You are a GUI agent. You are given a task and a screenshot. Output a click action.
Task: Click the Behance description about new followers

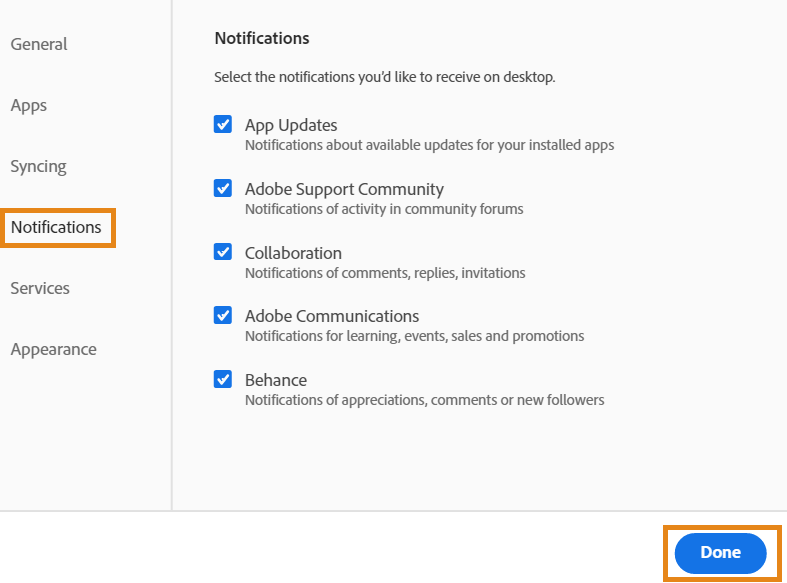pos(424,400)
